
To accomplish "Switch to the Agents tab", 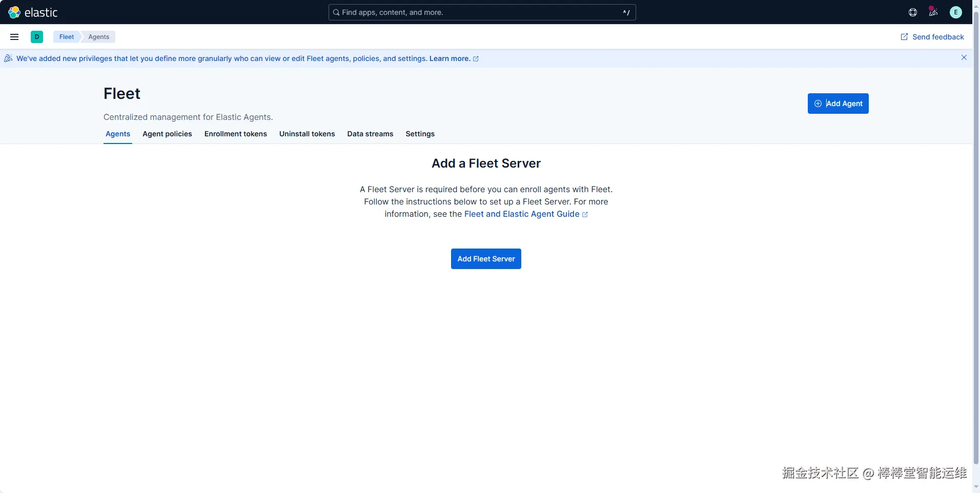I will click(118, 134).
